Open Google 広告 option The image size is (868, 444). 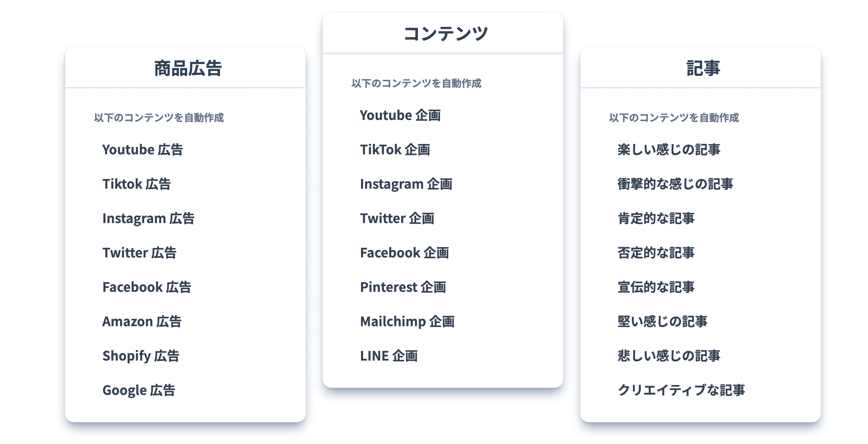click(x=139, y=390)
